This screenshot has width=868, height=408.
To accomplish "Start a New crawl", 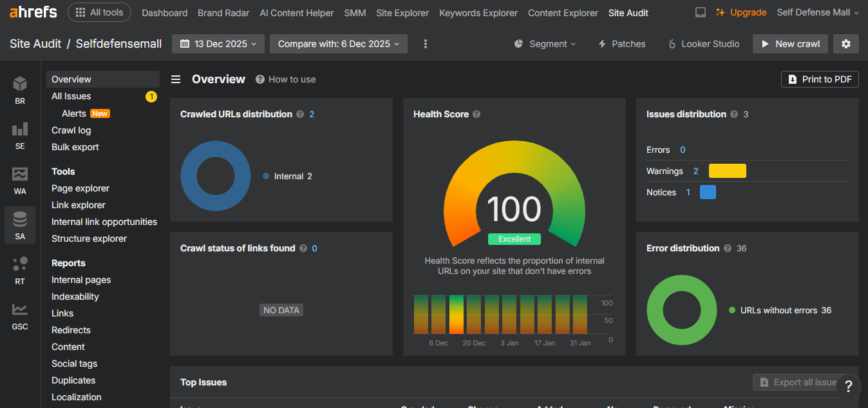I will pyautogui.click(x=790, y=44).
